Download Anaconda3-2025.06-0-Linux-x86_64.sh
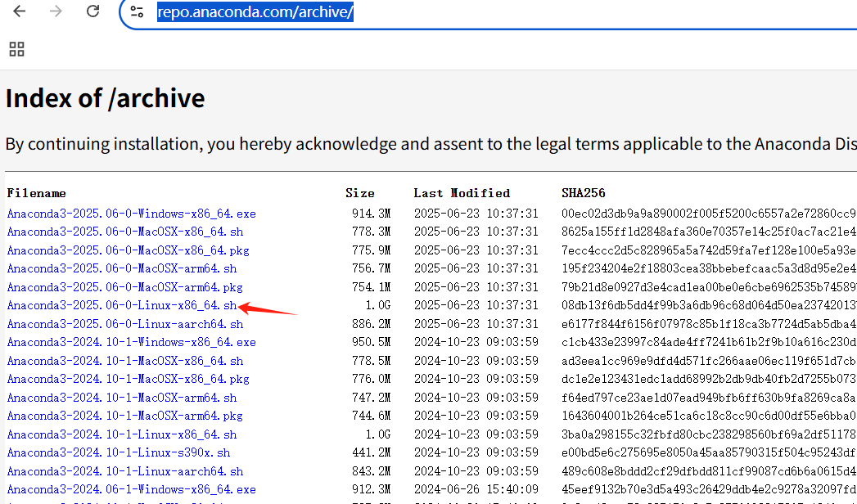The image size is (857, 504). pos(122,305)
